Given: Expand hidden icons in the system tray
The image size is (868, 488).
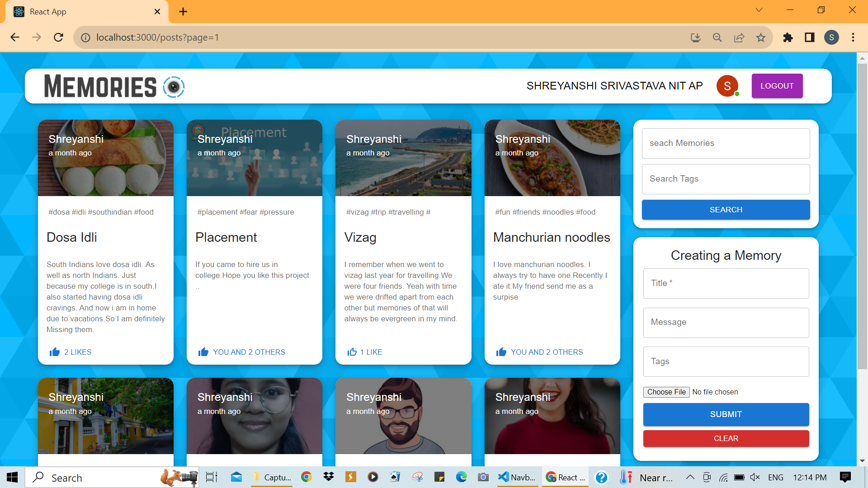Looking at the screenshot, I should point(690,477).
